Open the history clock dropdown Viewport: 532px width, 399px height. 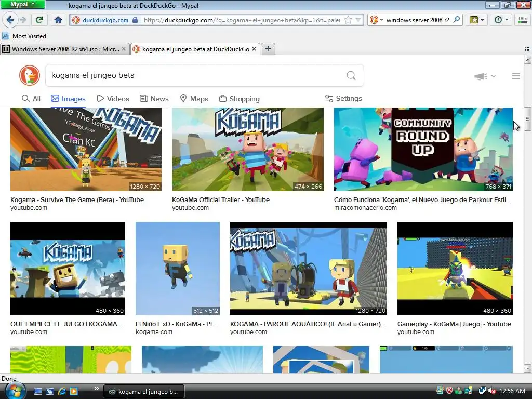pos(501,20)
